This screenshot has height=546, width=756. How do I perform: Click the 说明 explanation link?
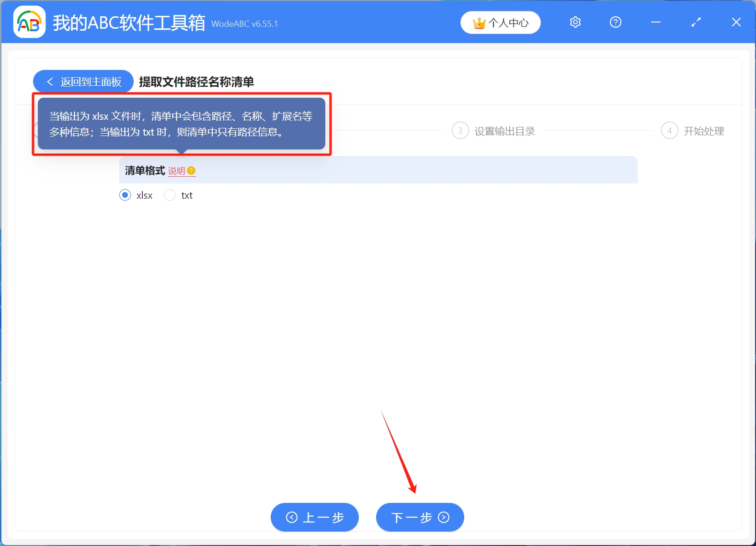(176, 171)
